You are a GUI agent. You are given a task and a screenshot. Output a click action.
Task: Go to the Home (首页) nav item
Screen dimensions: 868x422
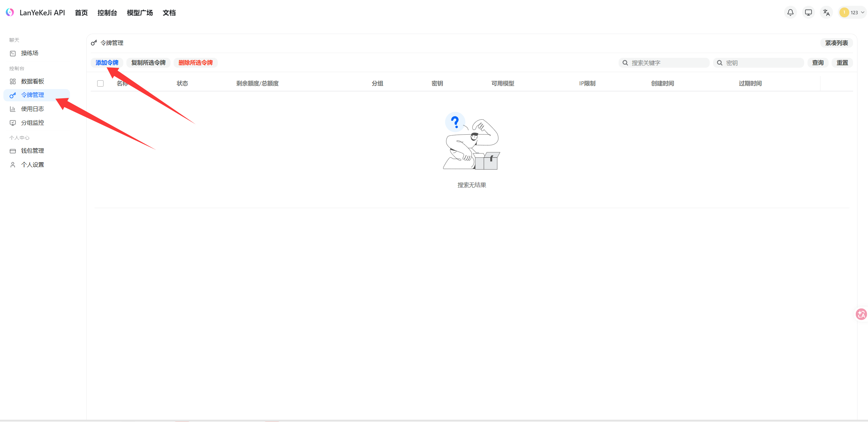pyautogui.click(x=81, y=13)
